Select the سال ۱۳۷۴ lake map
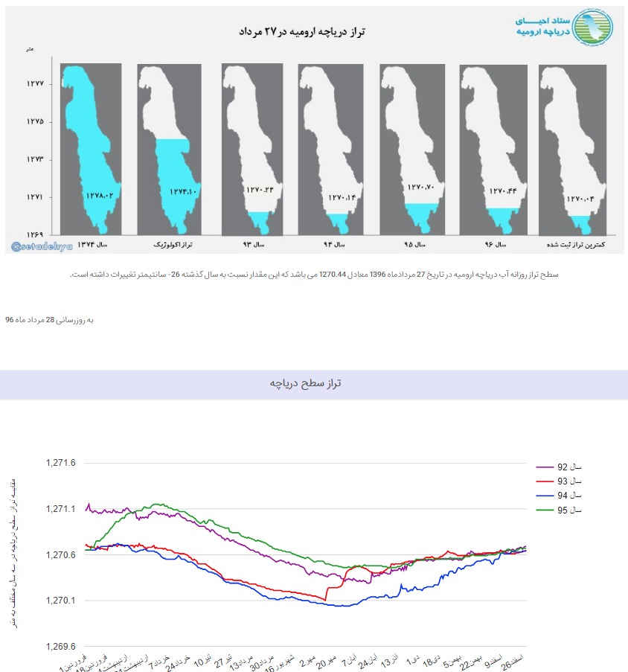The image size is (628, 672). pos(93,149)
